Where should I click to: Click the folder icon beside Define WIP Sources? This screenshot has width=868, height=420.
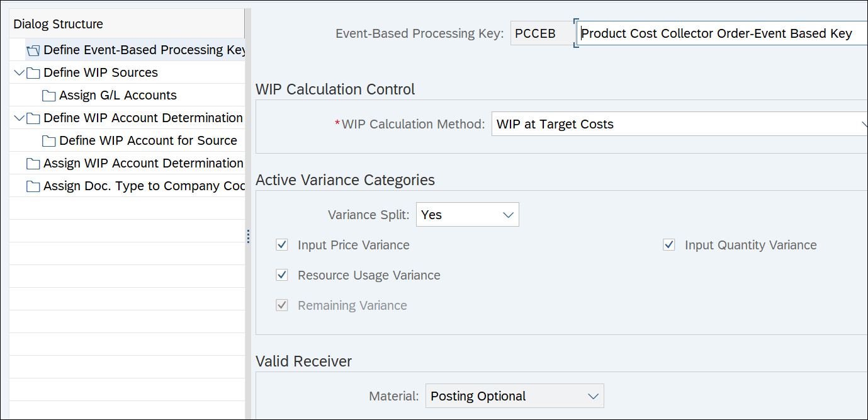[33, 73]
